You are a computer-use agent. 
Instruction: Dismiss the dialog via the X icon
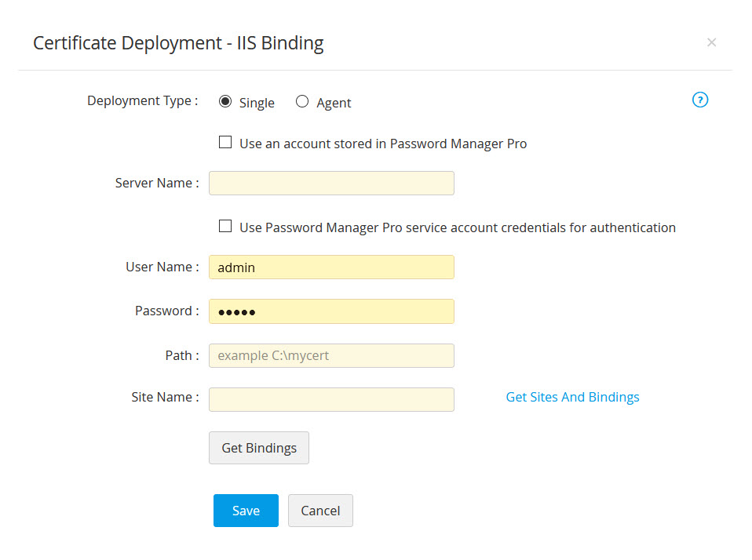(711, 42)
